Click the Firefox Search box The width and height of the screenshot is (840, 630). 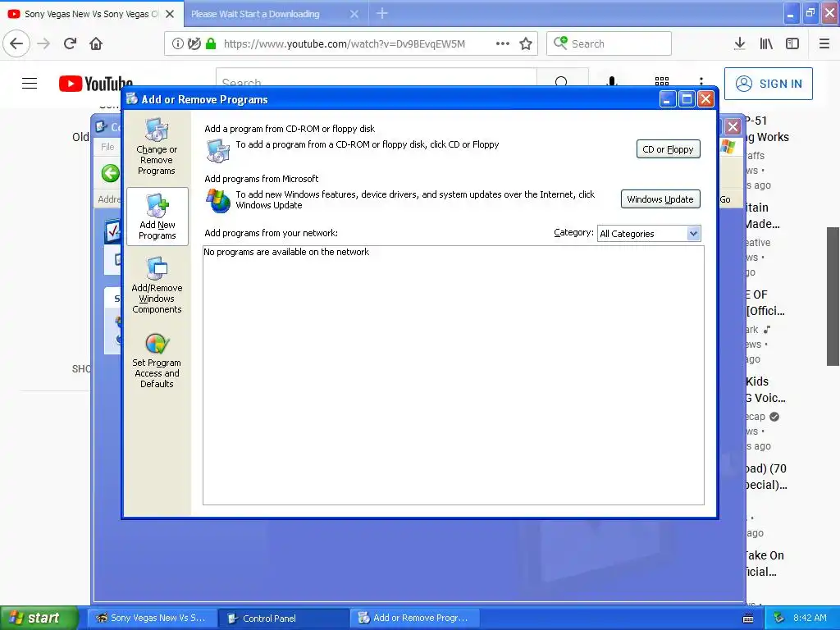[x=609, y=43]
